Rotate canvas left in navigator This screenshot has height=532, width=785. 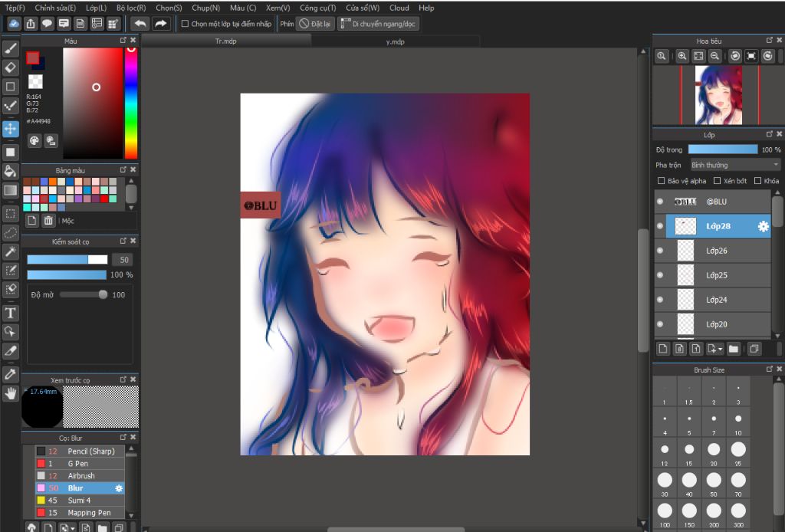[735, 56]
